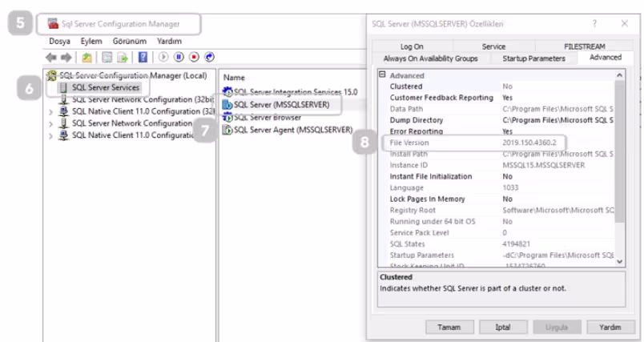The height and width of the screenshot is (342, 644).
Task: Close the SQL Server Properties dialog
Action: tap(624, 24)
